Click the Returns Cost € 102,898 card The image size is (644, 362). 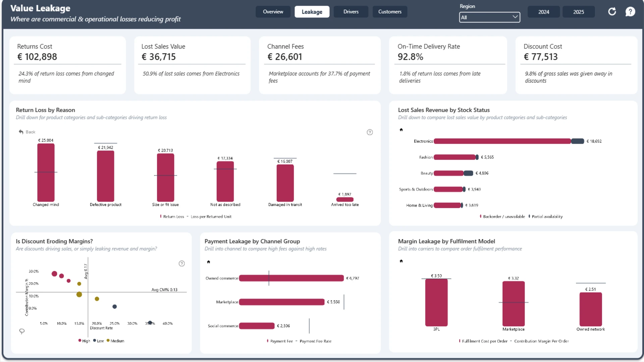68,65
